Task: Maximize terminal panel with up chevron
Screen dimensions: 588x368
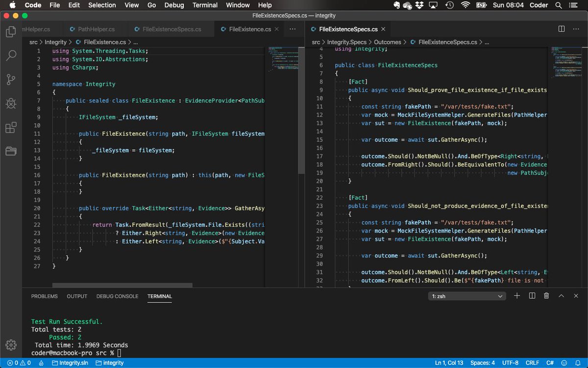Action: pyautogui.click(x=562, y=296)
